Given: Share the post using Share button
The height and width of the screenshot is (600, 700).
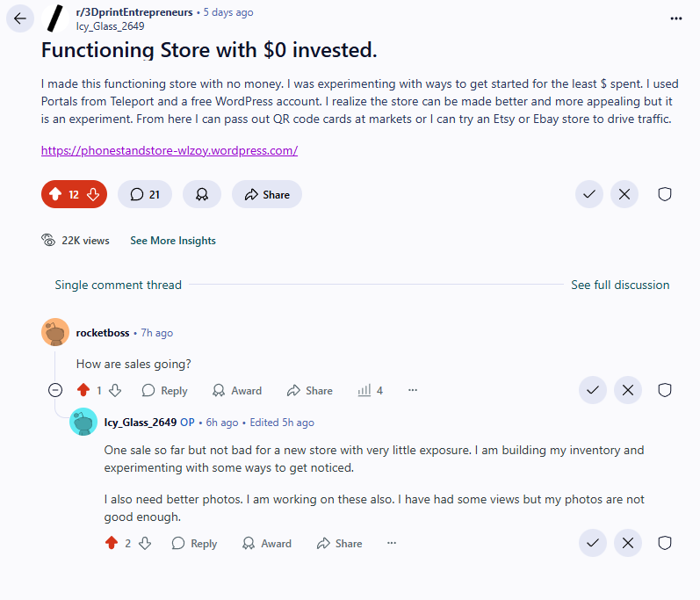Looking at the screenshot, I should (x=267, y=194).
